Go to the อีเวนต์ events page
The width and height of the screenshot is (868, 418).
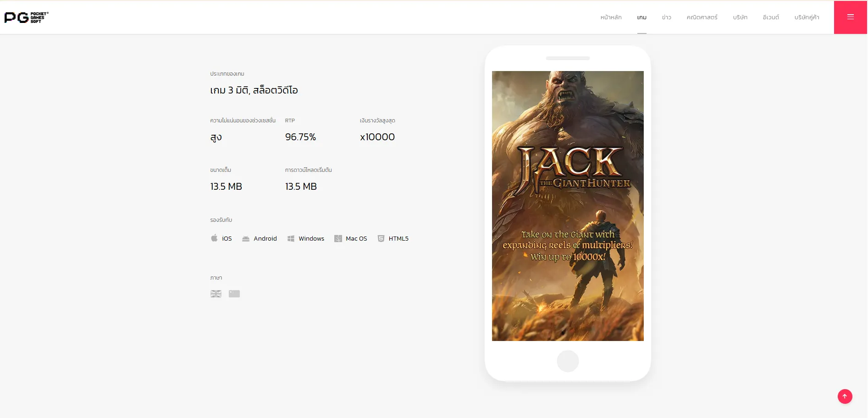coord(770,17)
